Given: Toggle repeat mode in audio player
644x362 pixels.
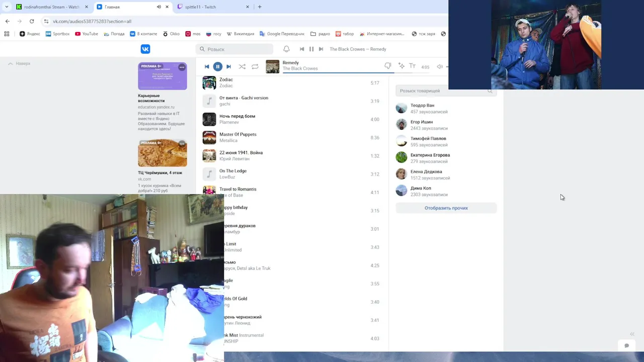Looking at the screenshot, I should pos(255,66).
